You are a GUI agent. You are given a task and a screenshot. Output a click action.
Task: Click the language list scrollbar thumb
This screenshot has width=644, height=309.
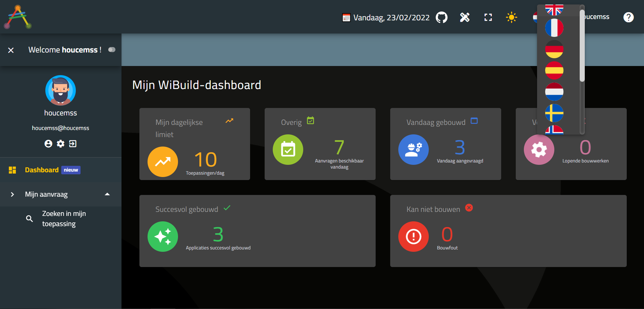[x=582, y=46]
